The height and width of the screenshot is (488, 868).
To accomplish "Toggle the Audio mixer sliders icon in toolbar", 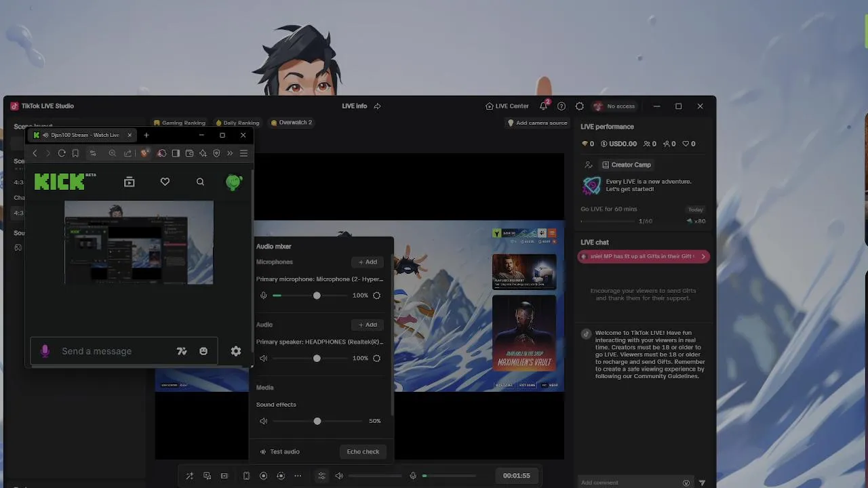I will (321, 476).
